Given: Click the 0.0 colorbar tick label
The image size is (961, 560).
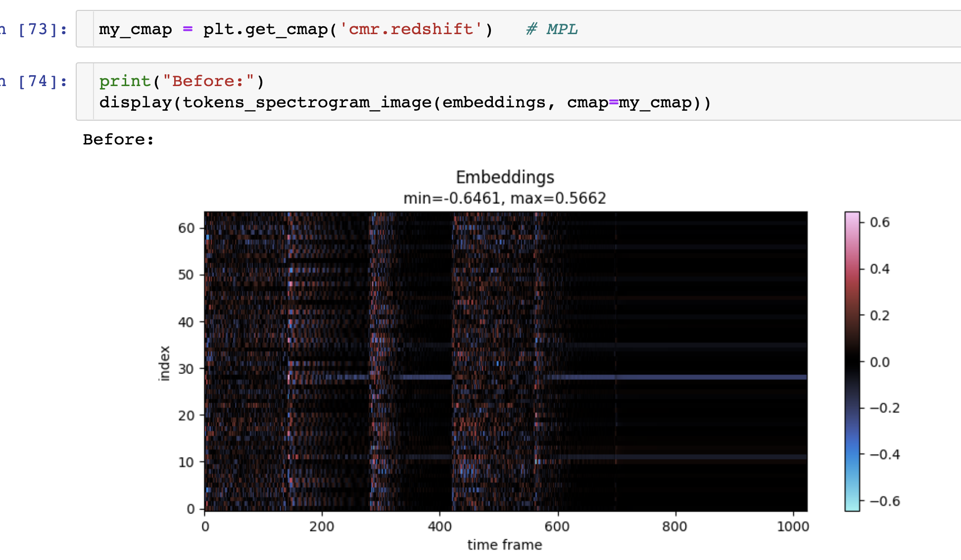Looking at the screenshot, I should tap(879, 362).
